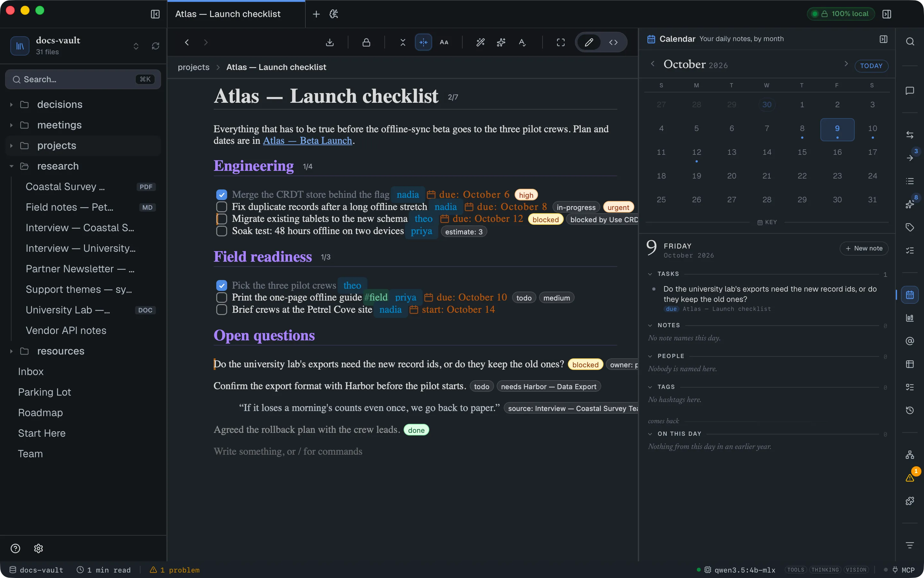Viewport: 924px width, 578px height.
Task: Open the docs-vault switcher chevrons
Action: tap(136, 46)
